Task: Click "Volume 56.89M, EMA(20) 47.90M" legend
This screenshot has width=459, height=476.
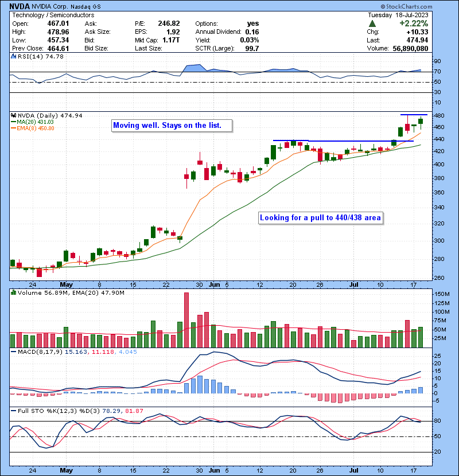Action: 71,292
